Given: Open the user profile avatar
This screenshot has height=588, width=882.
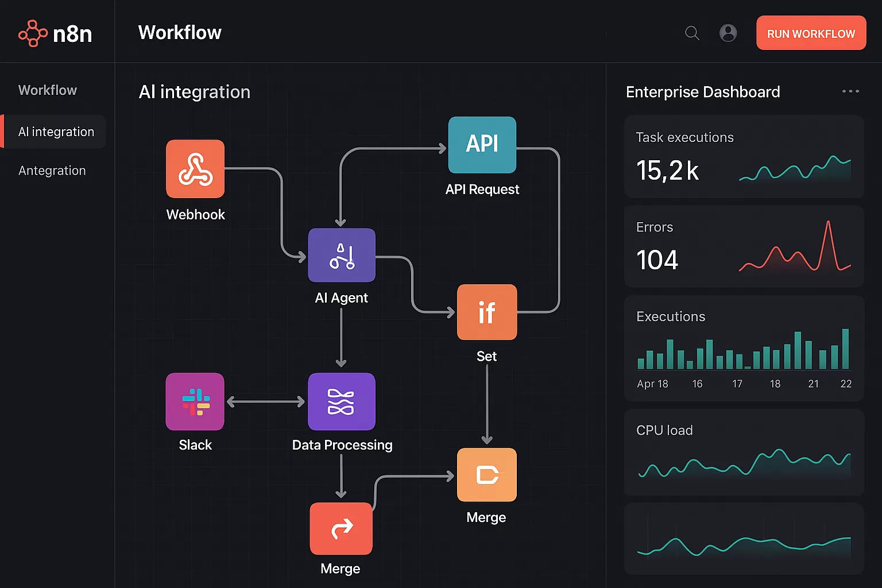Looking at the screenshot, I should coord(728,33).
